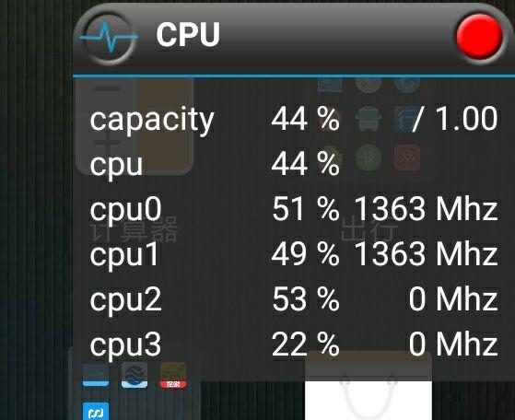Open the faded bus app icon
515x420 pixels.
click(x=369, y=119)
